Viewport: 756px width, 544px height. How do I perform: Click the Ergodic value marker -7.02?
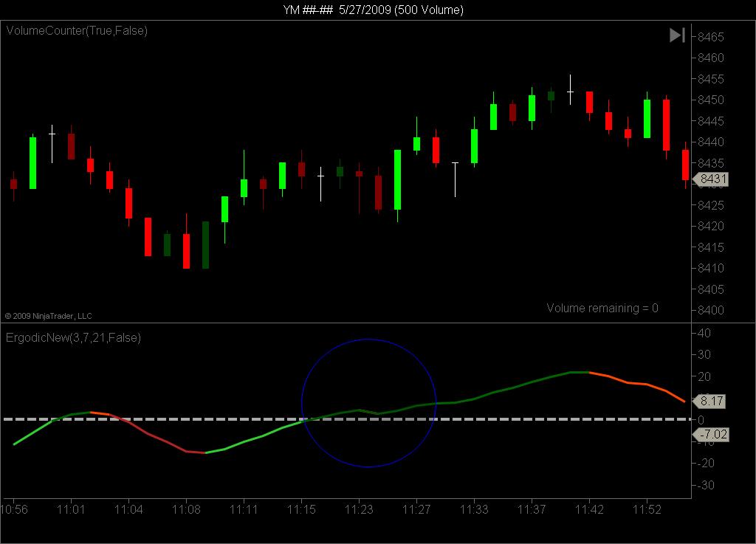tap(711, 435)
